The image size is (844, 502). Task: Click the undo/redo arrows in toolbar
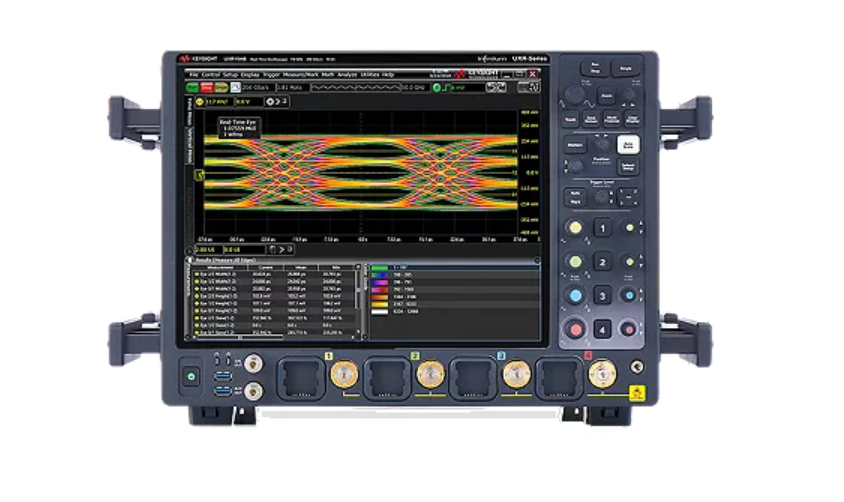[x=496, y=87]
